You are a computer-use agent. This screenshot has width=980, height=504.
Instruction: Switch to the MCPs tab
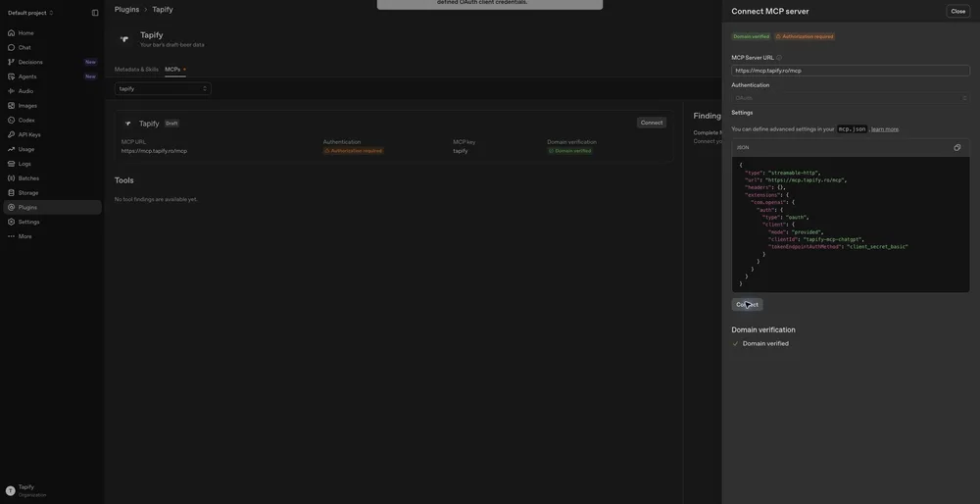click(172, 70)
